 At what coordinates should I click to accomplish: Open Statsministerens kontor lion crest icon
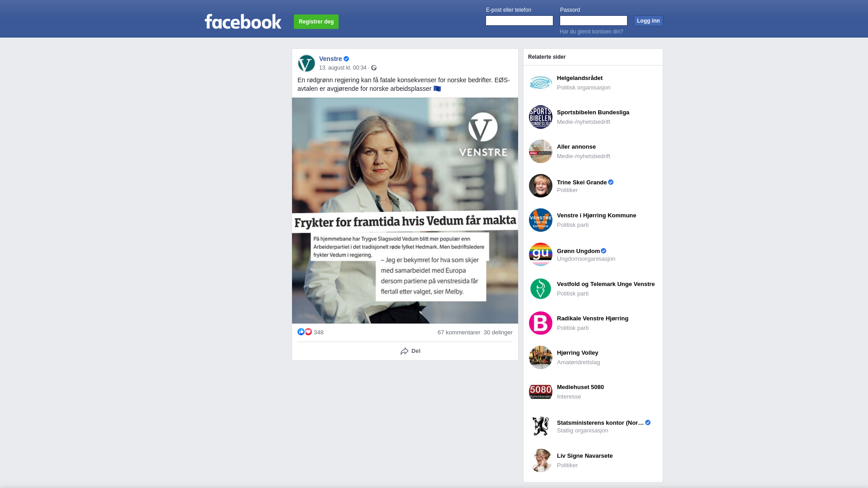[x=541, y=426]
